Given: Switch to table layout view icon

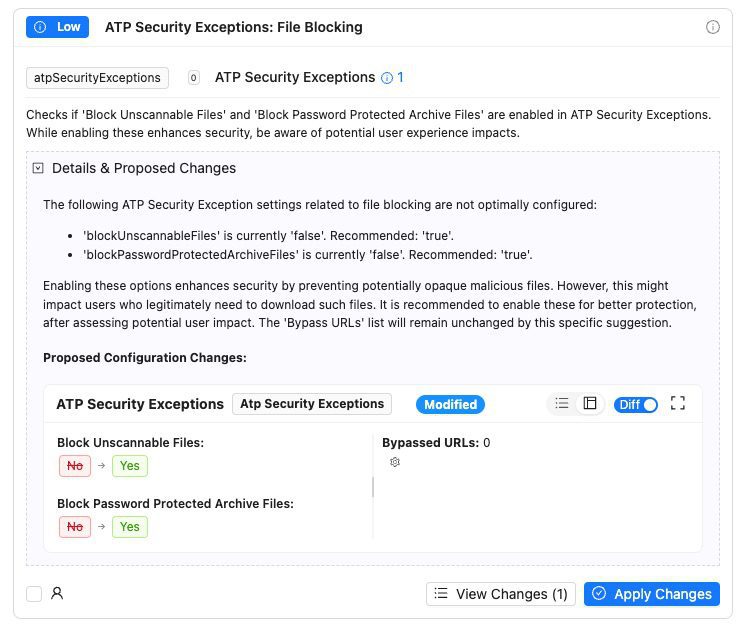Looking at the screenshot, I should [590, 404].
